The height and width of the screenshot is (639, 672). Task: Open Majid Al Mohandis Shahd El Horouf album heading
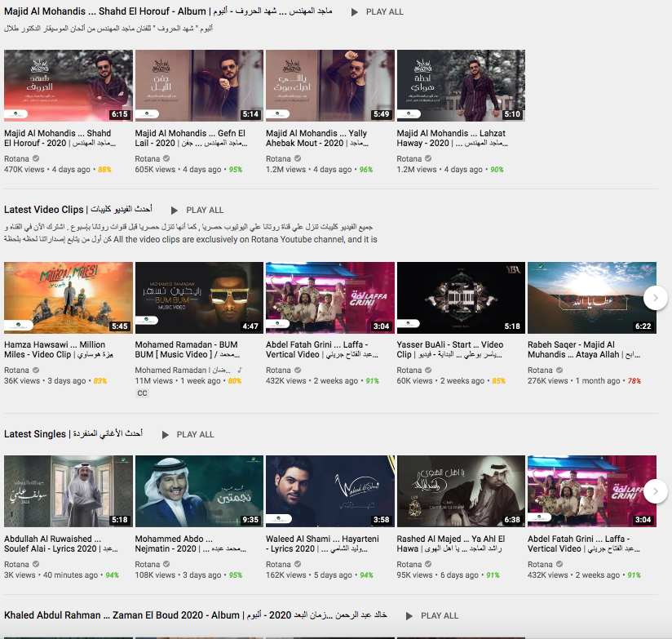pos(168,11)
